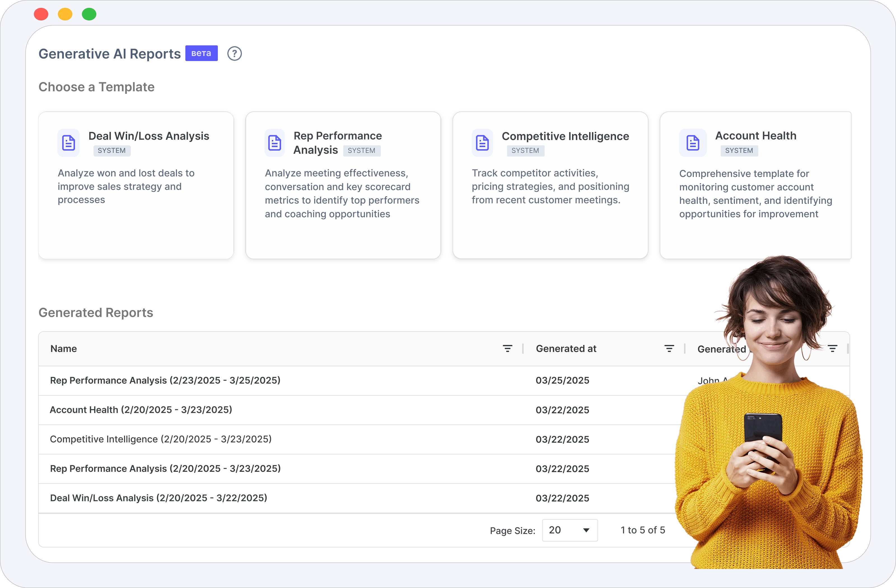Screen dimensions: 896x588
Task: Click the green macOS maximize window button
Action: 89,14
